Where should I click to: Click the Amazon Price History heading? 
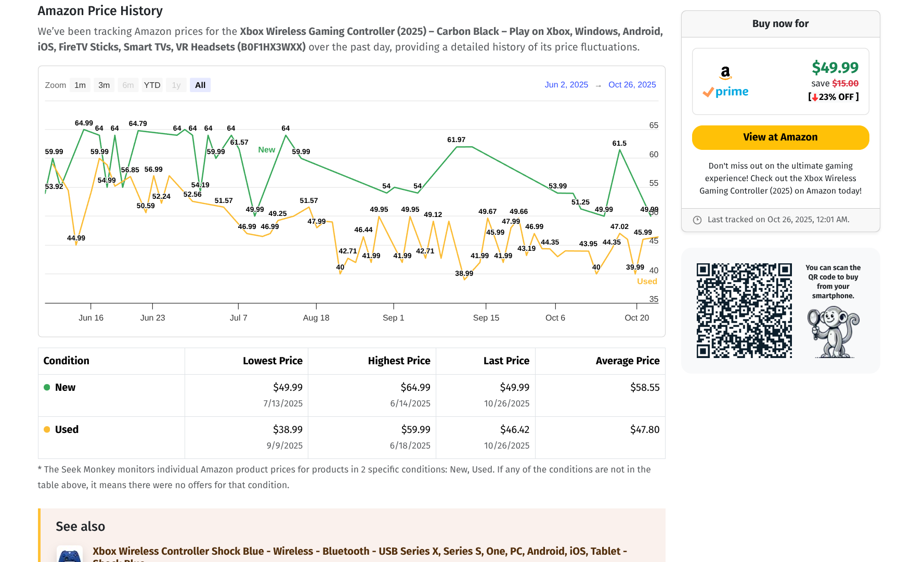pos(100,11)
